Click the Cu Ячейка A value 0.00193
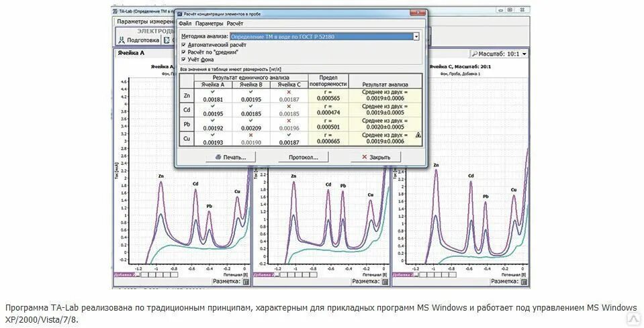644x328 pixels. pyautogui.click(x=213, y=143)
